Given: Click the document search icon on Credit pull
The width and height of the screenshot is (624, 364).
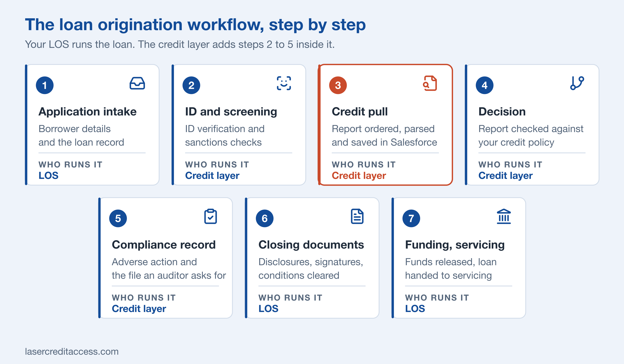Looking at the screenshot, I should (430, 83).
